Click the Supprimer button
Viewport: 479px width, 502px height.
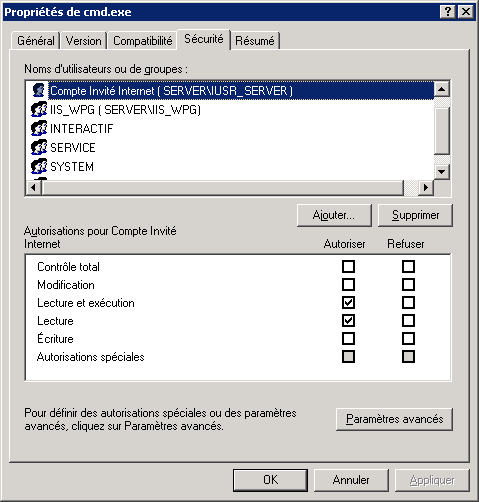[415, 215]
